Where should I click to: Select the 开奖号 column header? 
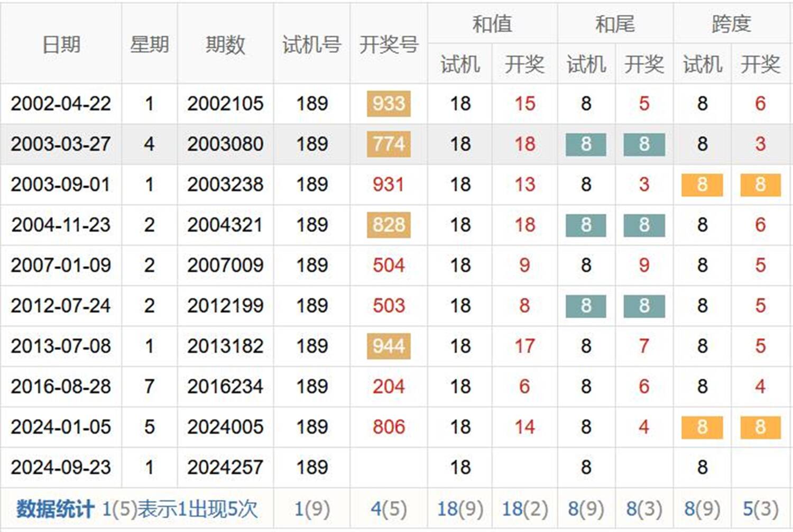tap(389, 44)
